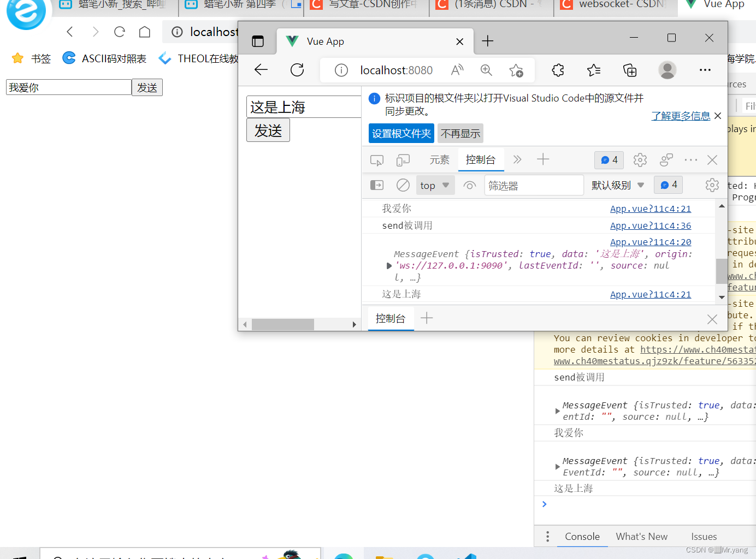Reload the localhost:8080 page in Edge
756x559 pixels.
(297, 70)
